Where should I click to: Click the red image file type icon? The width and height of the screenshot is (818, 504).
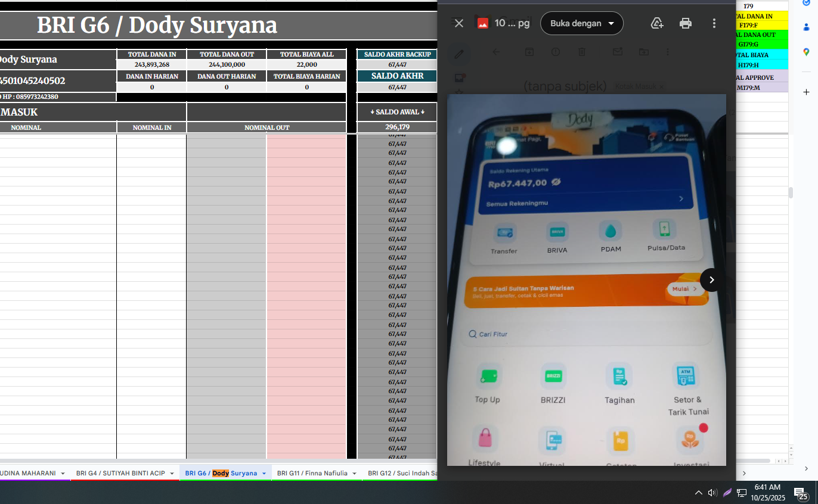tap(482, 23)
